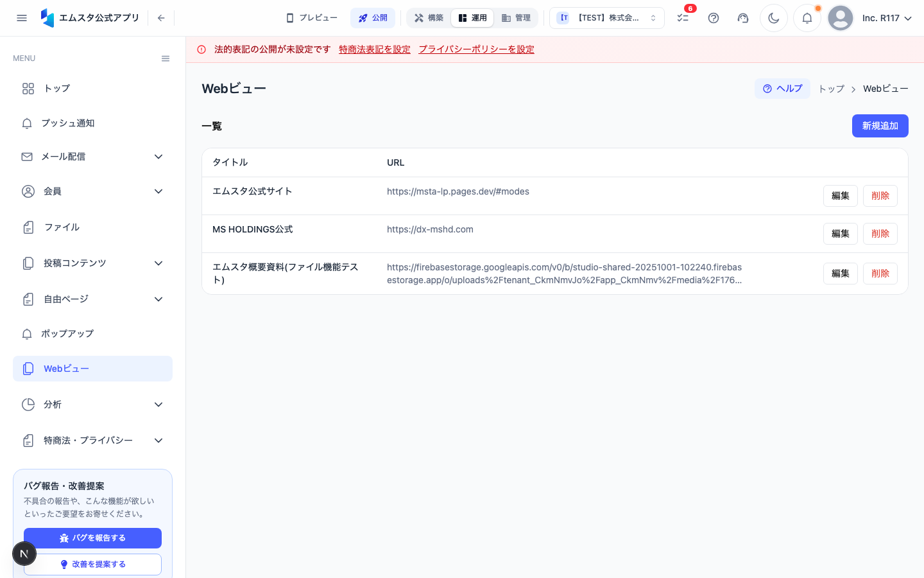Delete the MS HOLDINGS公式 row
The height and width of the screenshot is (578, 924).
pos(880,234)
